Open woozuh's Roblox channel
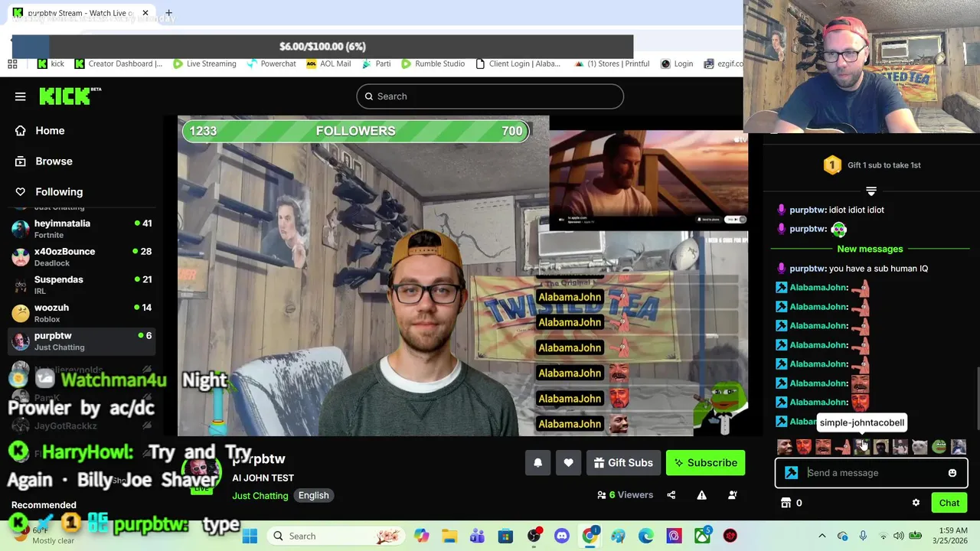The image size is (980, 551). (83, 313)
